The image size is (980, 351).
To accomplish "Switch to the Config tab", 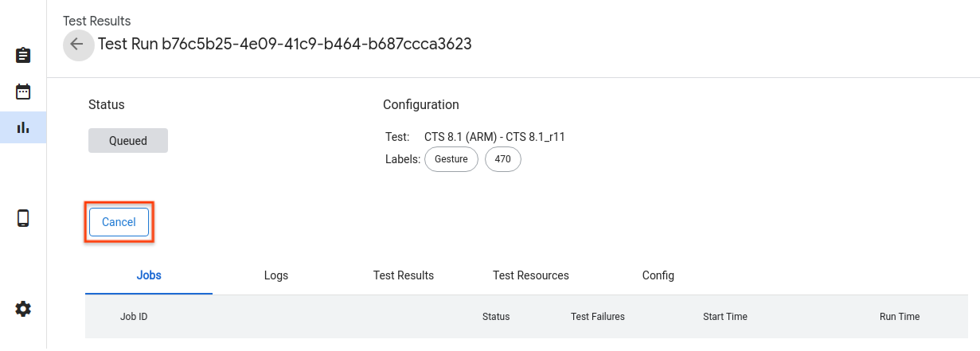I will (658, 275).
